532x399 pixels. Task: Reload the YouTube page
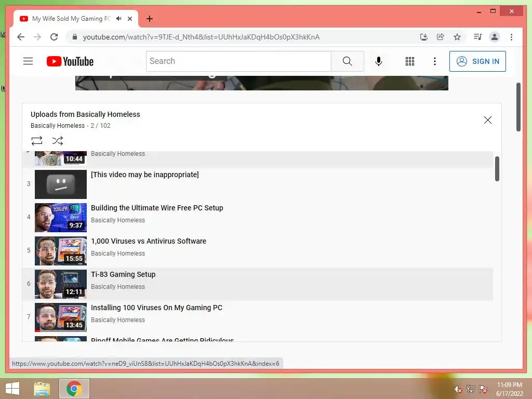tap(54, 37)
